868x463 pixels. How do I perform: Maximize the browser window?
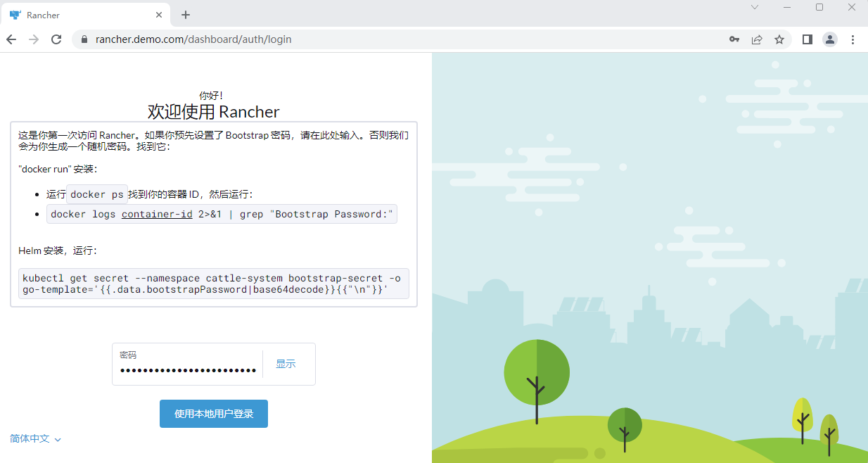coord(819,7)
